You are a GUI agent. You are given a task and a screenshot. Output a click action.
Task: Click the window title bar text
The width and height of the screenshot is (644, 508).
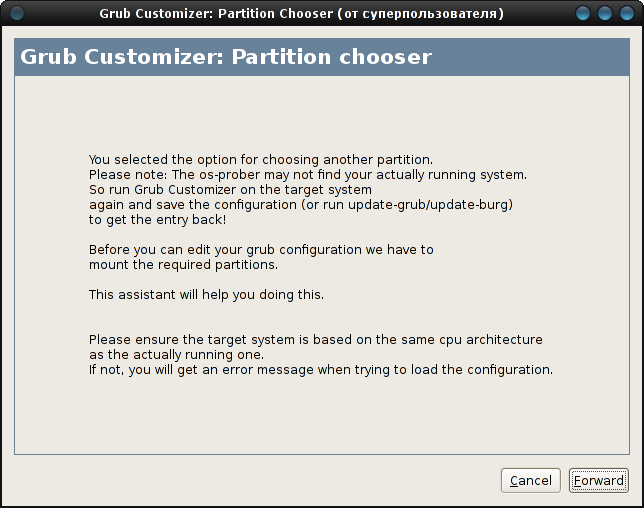pos(301,14)
